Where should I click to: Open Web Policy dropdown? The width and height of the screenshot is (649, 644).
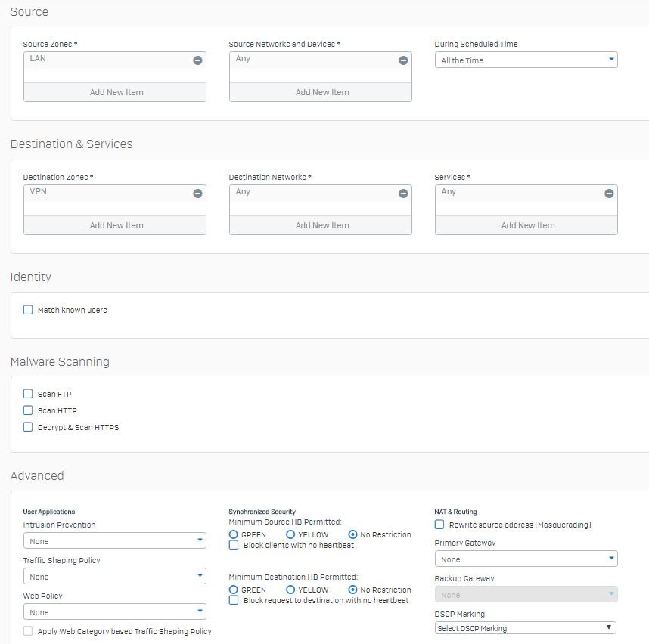tap(115, 611)
